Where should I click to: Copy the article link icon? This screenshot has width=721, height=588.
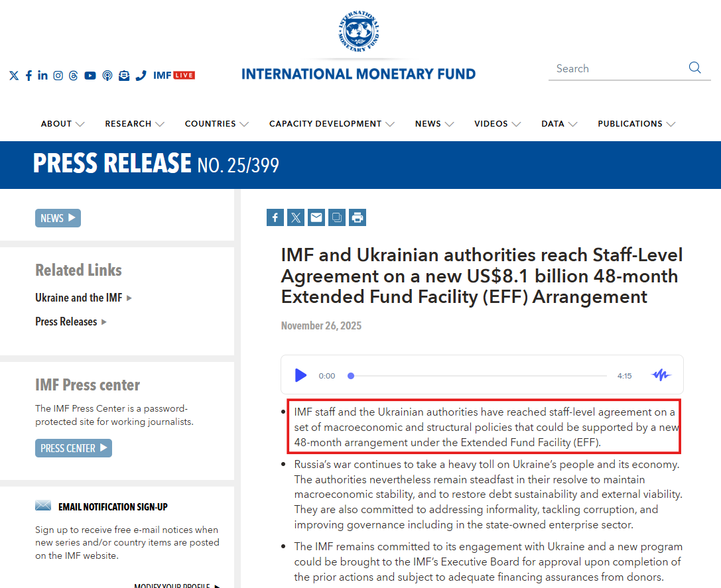pos(336,217)
